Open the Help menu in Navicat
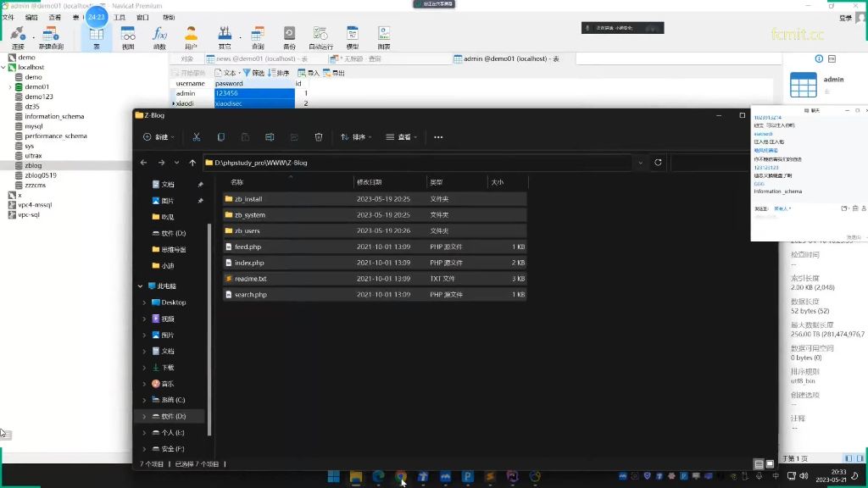The height and width of the screenshot is (488, 868). click(169, 17)
